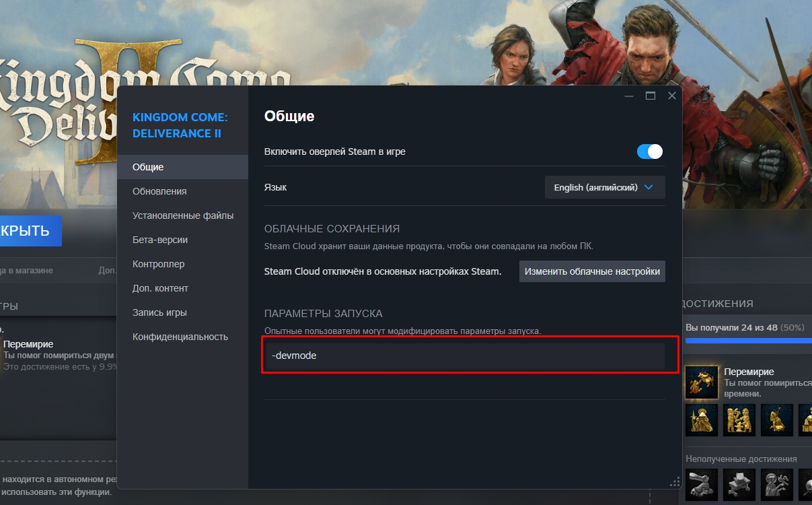This screenshot has width=812, height=505.
Task: Minimize the game properties dialog
Action: (x=629, y=96)
